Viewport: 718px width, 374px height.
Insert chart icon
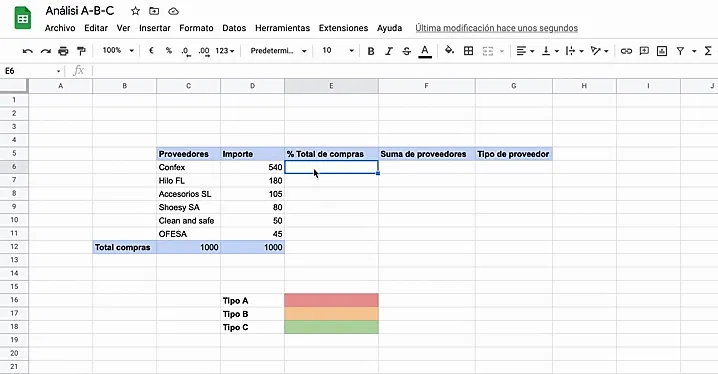coord(662,51)
